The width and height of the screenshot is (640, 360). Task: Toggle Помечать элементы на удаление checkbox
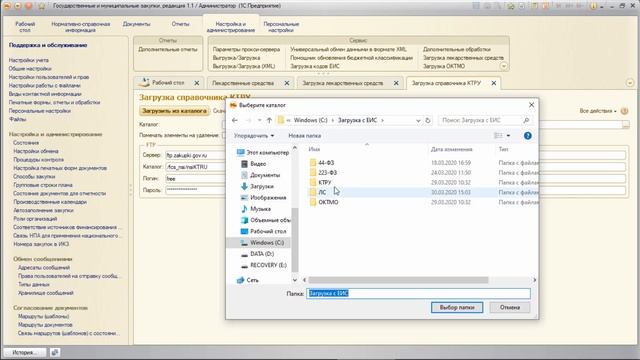(224, 135)
